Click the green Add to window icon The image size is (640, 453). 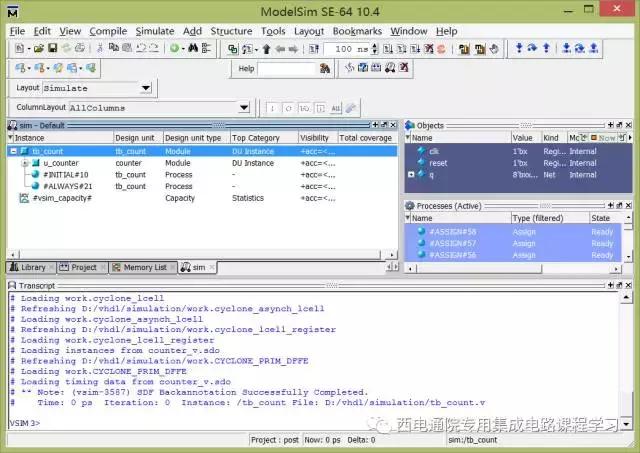click(x=175, y=48)
